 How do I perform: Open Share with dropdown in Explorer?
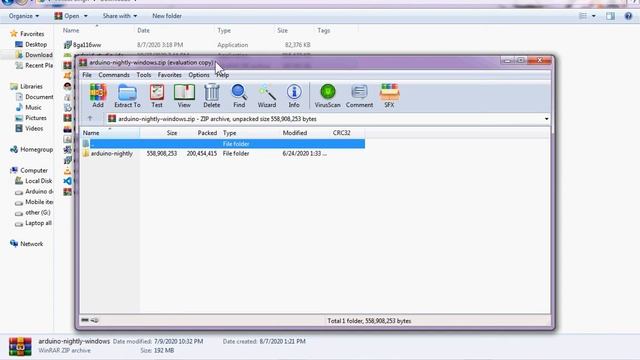click(120, 16)
